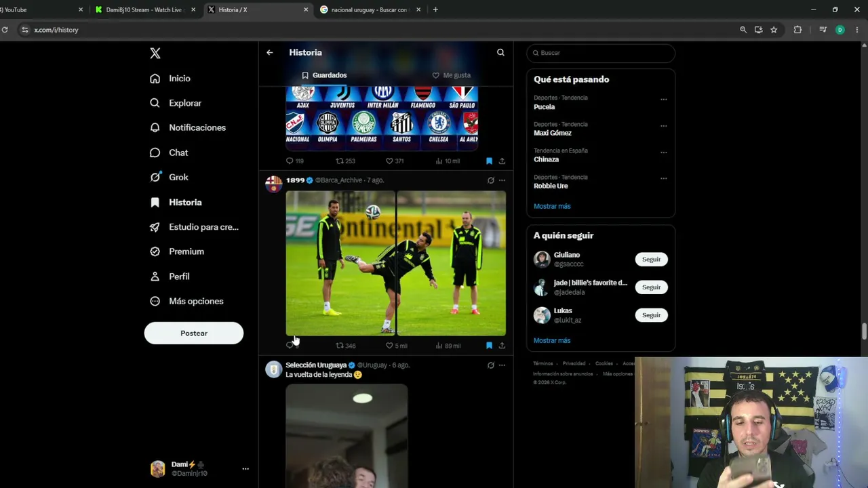Viewport: 868px width, 488px height.
Task: Open the Pucela trend
Action: tap(545, 107)
